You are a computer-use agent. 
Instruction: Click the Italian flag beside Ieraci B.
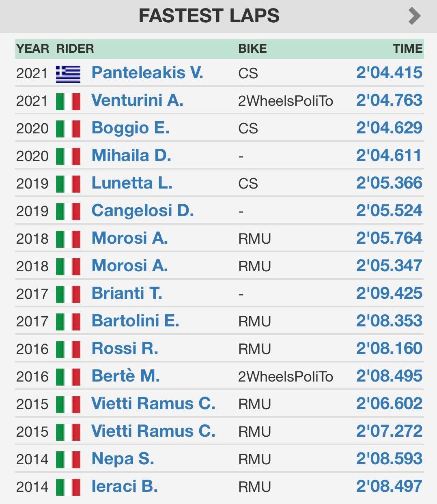pyautogui.click(x=68, y=487)
